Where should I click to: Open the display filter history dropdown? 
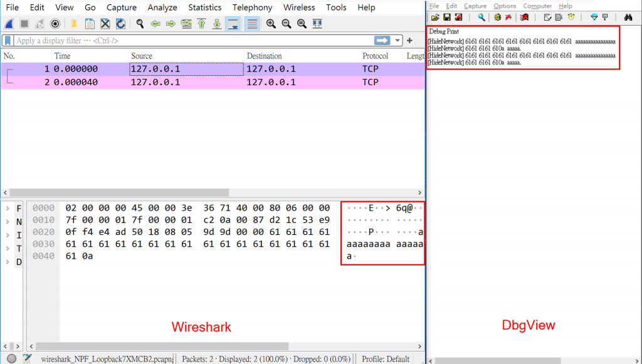[x=397, y=41]
